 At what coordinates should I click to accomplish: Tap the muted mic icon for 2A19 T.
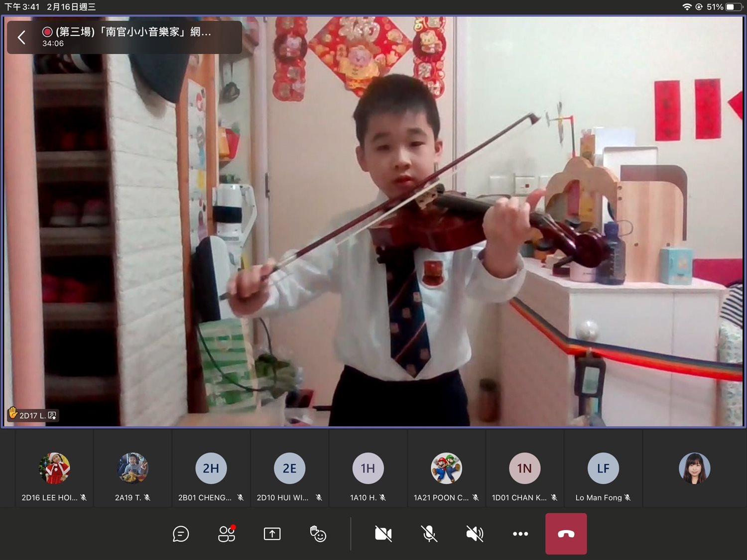(147, 498)
